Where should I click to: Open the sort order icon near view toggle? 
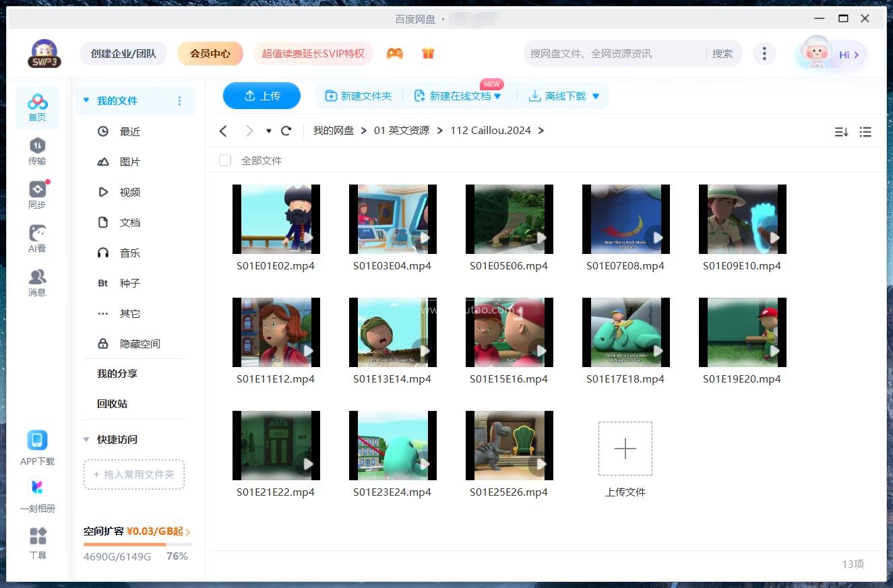pos(840,132)
